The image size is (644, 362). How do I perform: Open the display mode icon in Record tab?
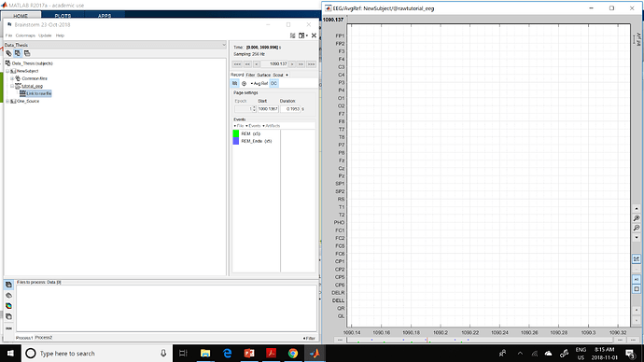pos(235,83)
